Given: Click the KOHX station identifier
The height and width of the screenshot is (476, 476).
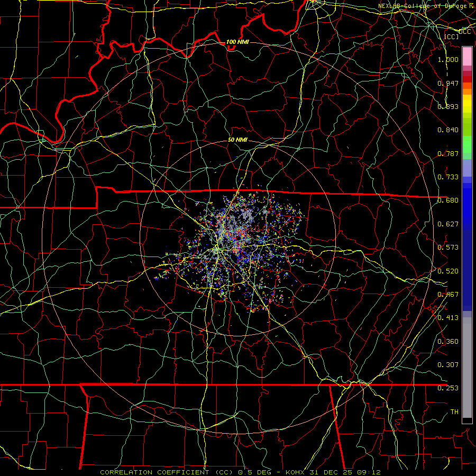Looking at the screenshot, I should (295, 472).
